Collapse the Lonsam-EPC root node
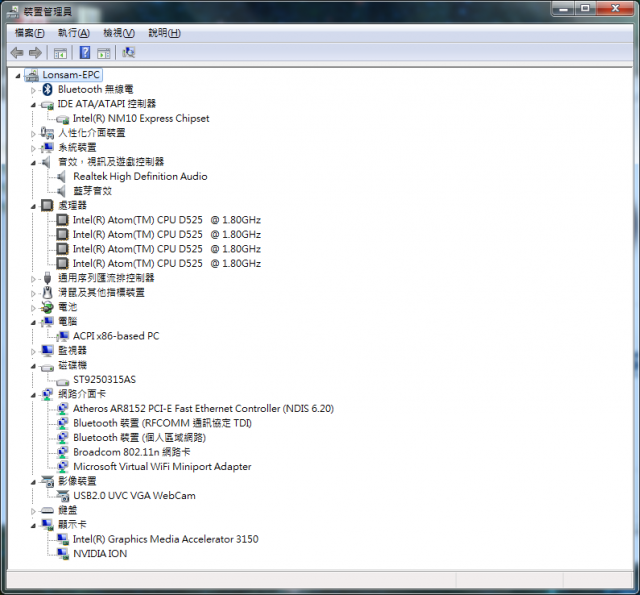This screenshot has width=640, height=595. (18, 75)
